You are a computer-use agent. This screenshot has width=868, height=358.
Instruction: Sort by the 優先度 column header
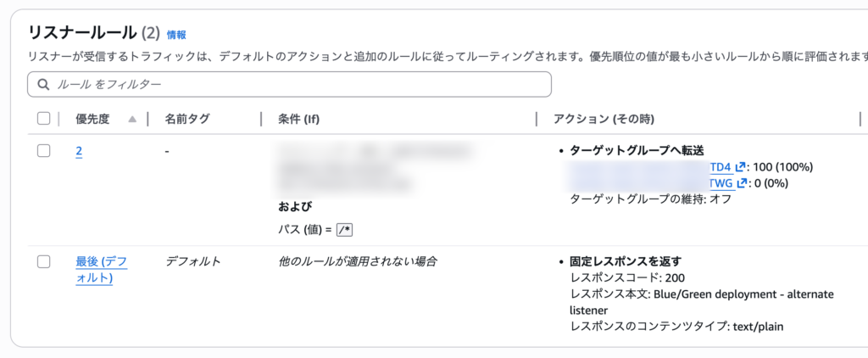tap(93, 120)
